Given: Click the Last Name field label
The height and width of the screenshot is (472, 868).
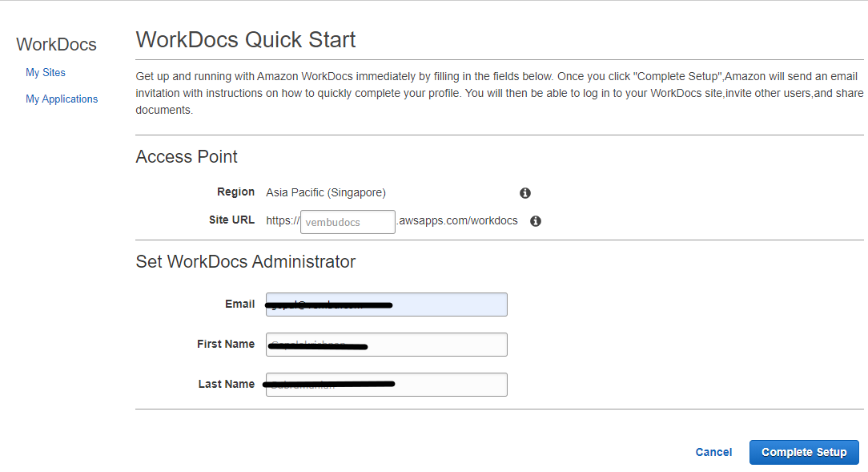Looking at the screenshot, I should point(227,384).
